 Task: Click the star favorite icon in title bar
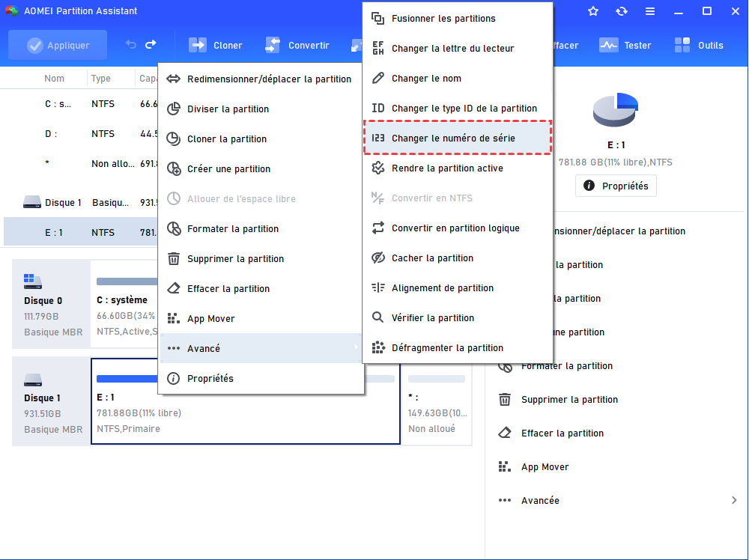click(x=593, y=11)
